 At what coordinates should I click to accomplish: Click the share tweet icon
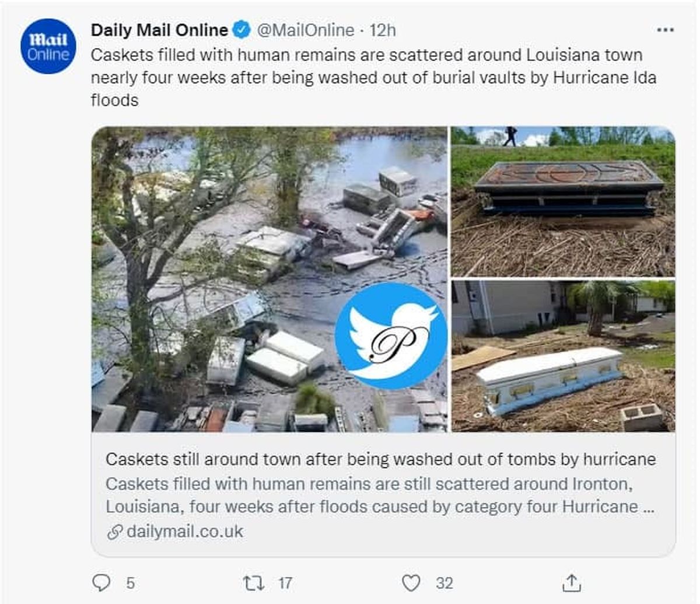coord(571,582)
